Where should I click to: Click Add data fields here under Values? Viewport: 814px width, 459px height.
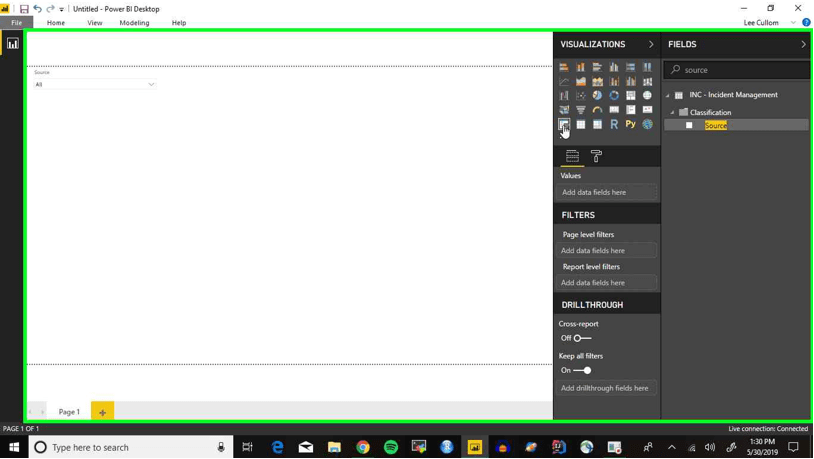click(606, 192)
